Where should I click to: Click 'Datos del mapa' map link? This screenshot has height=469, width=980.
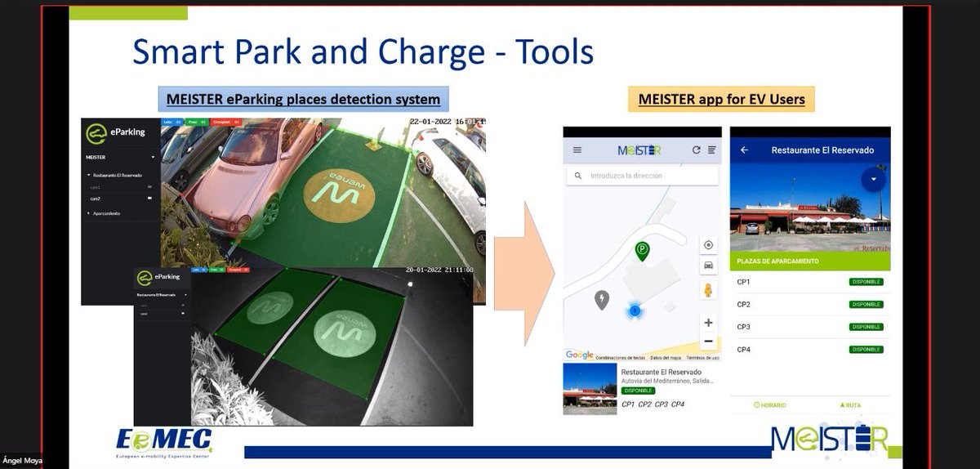click(666, 358)
